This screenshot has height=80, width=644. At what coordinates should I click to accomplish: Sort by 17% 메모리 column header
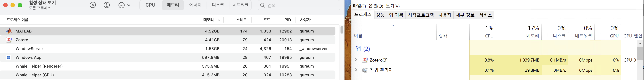pyautogui.click(x=519, y=32)
